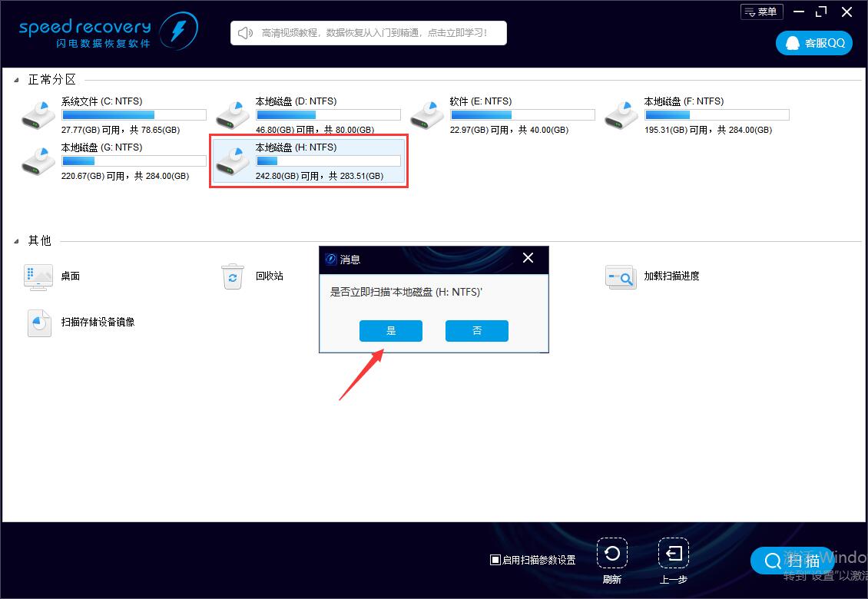Click 27.77(GB) 可用，共 78.65(GB) text
The width and height of the screenshot is (868, 599).
click(x=121, y=130)
